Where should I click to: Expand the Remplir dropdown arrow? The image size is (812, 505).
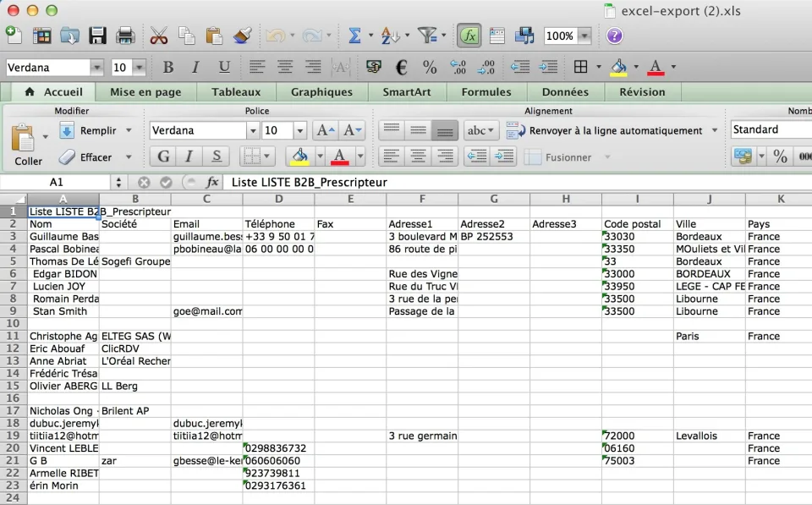pyautogui.click(x=129, y=130)
